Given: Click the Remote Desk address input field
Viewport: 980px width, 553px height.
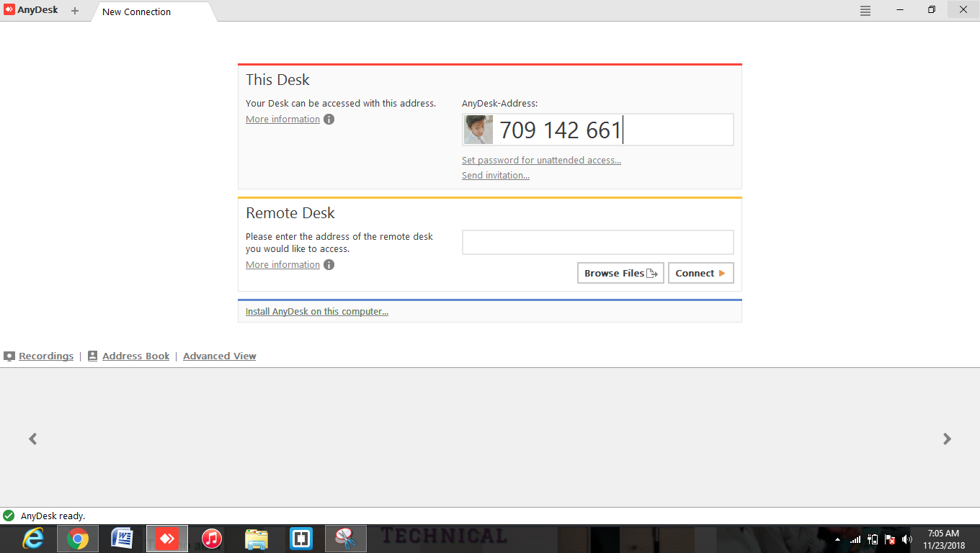Looking at the screenshot, I should click(597, 242).
